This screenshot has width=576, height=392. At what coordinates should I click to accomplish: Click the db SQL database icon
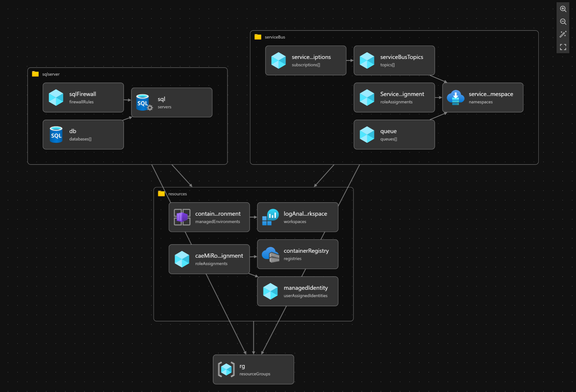coord(56,134)
